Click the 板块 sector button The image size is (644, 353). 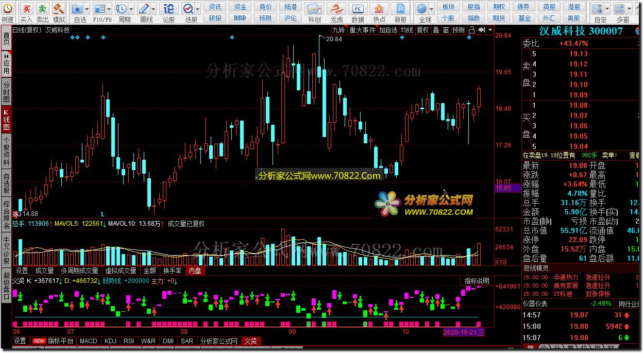449,7
